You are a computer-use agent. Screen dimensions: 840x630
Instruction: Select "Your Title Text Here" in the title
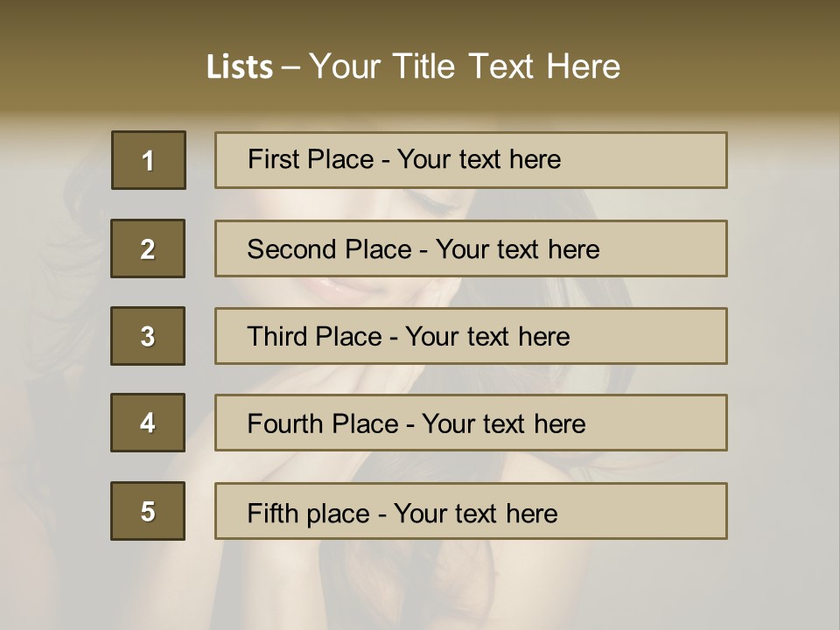click(465, 66)
